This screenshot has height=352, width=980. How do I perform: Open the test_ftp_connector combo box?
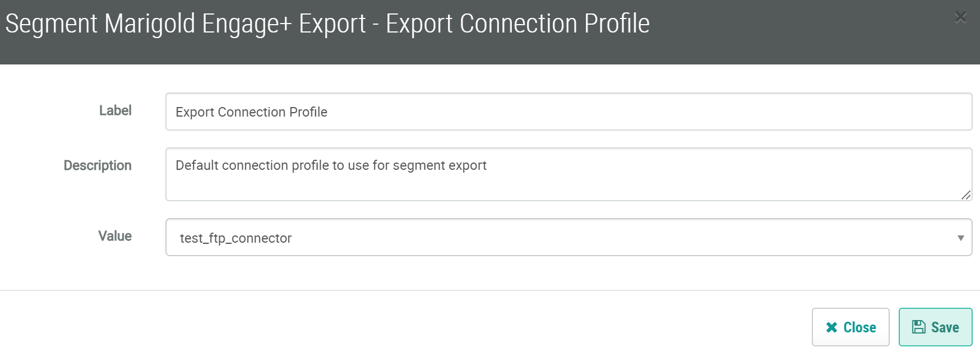(x=561, y=238)
